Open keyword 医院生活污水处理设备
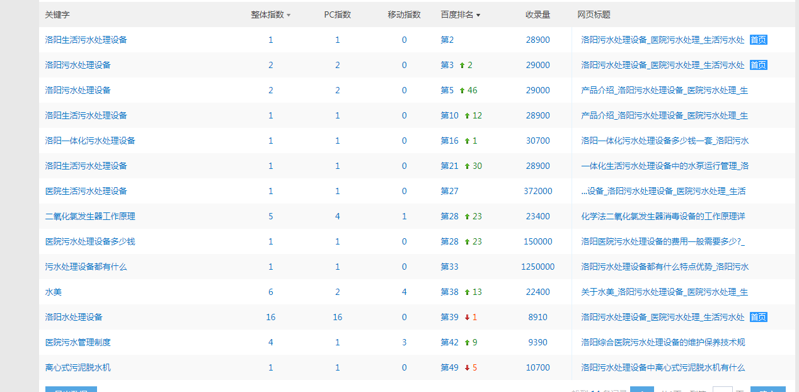This screenshot has height=392, width=799. point(86,191)
